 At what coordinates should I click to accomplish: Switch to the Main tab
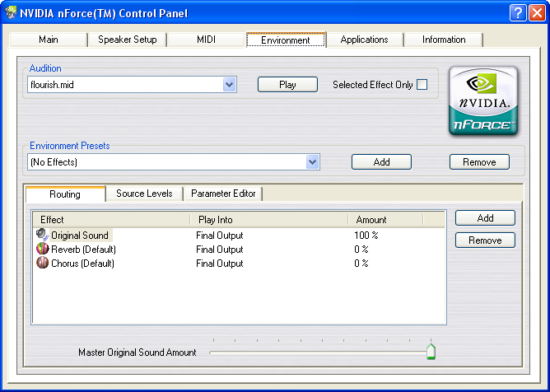click(49, 40)
